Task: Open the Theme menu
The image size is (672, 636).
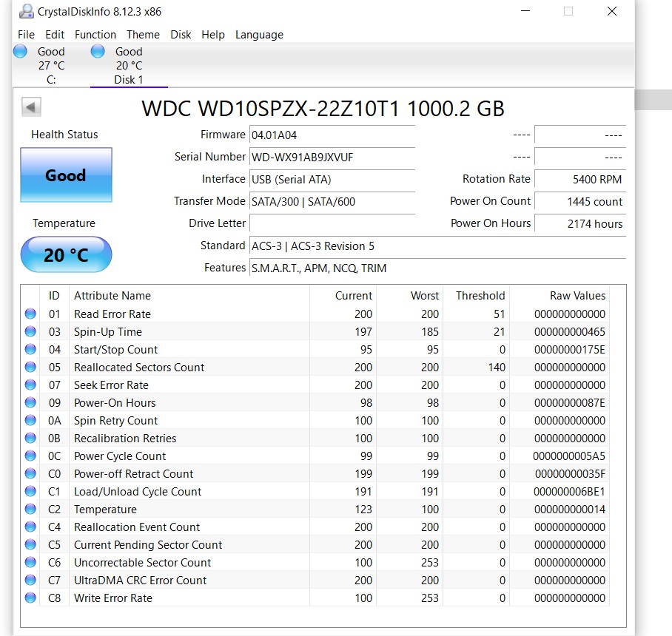Action: (143, 35)
